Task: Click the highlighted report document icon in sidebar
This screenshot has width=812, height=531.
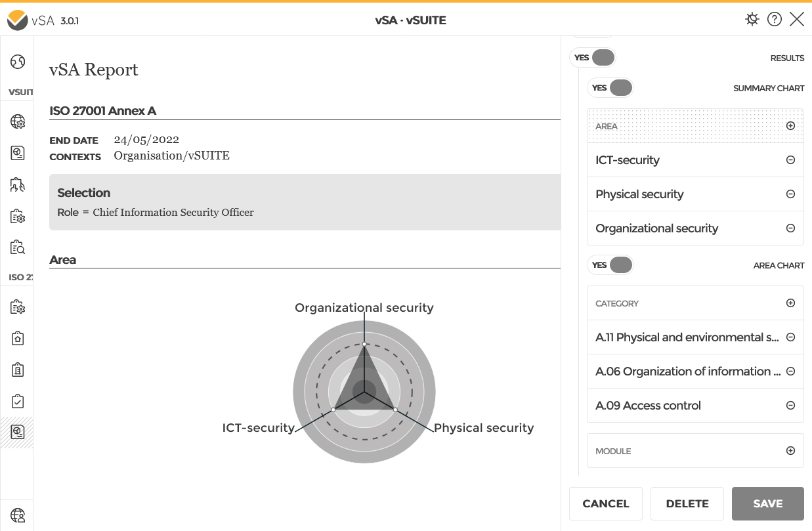Action: pos(18,432)
